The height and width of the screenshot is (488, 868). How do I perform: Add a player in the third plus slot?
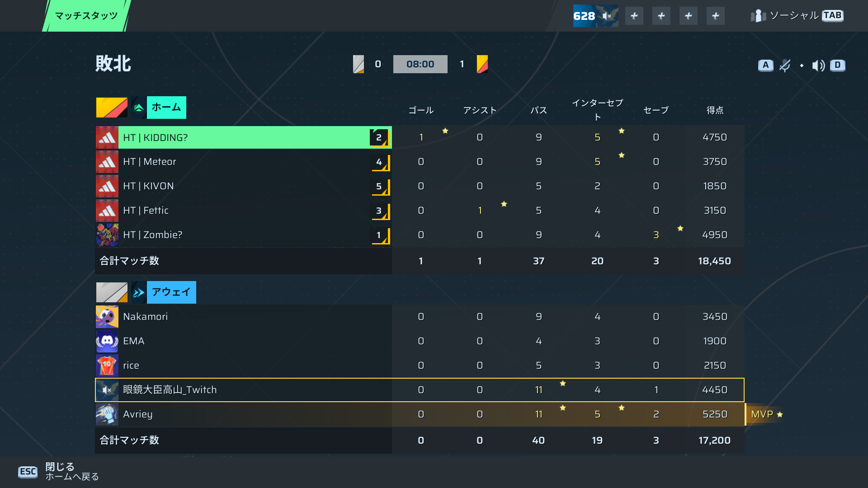tap(689, 16)
